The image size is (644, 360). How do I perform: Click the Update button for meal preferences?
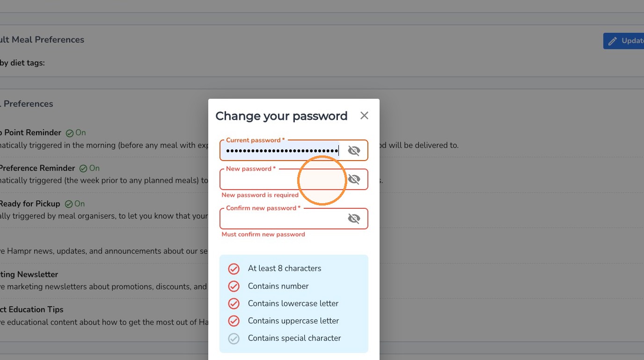coord(623,41)
